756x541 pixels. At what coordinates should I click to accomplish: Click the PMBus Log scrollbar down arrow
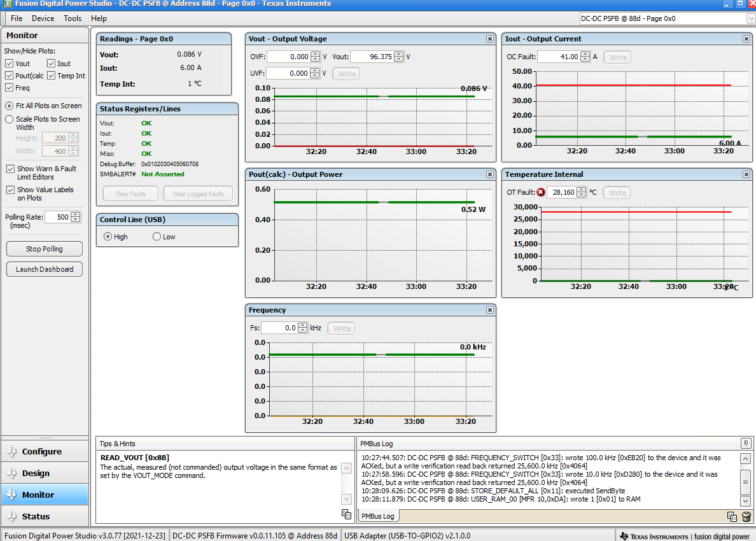coord(745,501)
